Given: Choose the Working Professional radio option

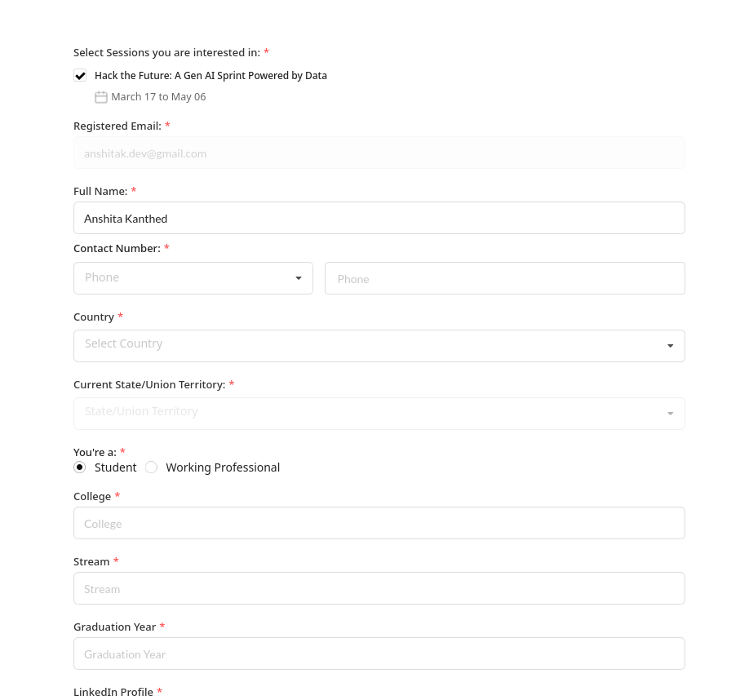Looking at the screenshot, I should (152, 467).
